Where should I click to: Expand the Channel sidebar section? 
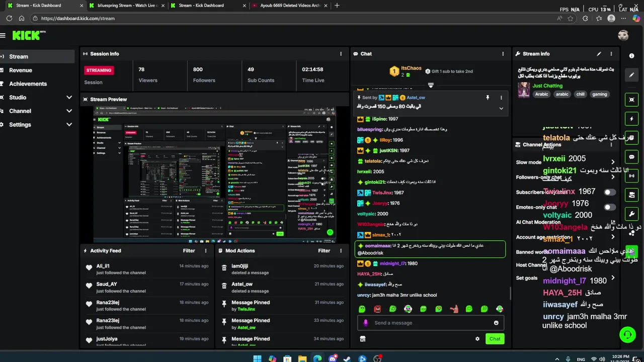pyautogui.click(x=69, y=111)
